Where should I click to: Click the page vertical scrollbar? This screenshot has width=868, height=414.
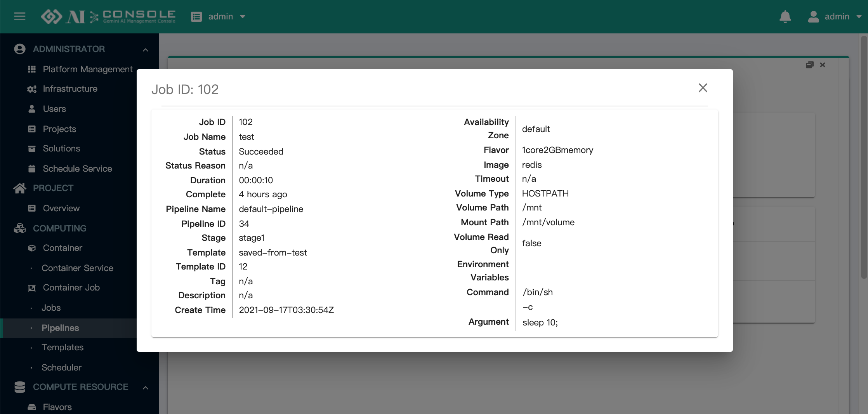click(864, 157)
